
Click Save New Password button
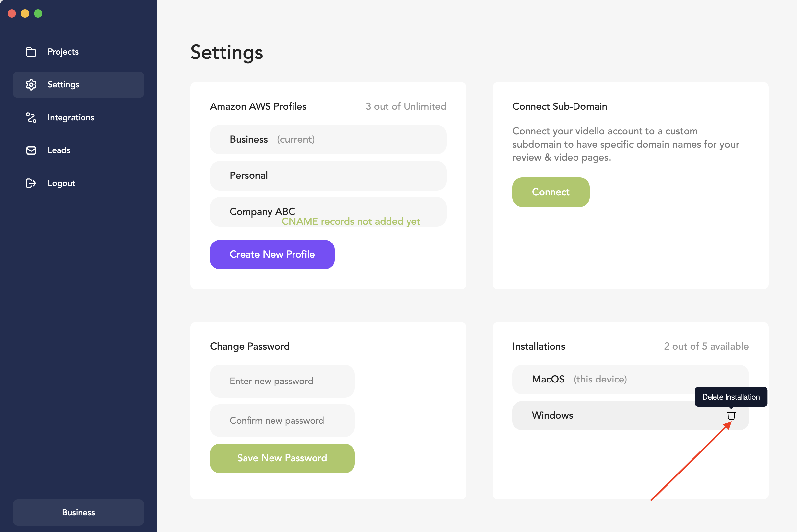[x=282, y=458]
